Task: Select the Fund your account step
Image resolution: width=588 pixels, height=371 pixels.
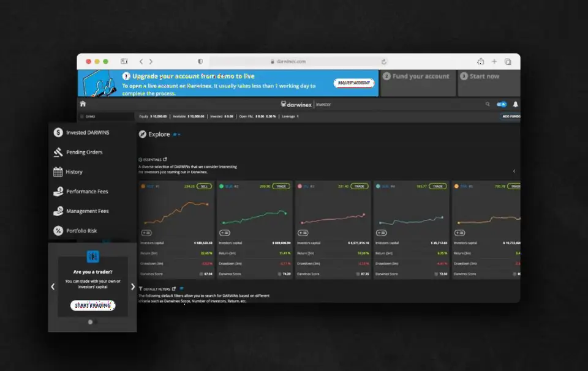Action: tap(418, 83)
